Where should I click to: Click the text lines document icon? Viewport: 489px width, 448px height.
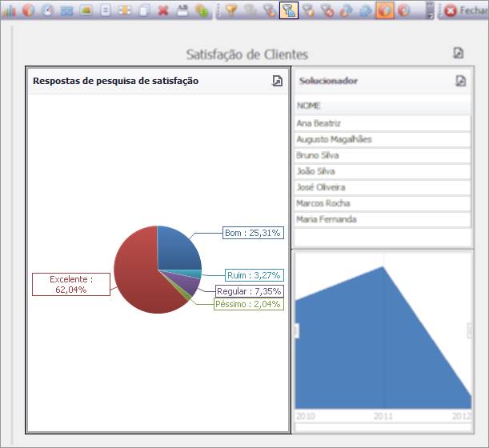click(x=106, y=10)
